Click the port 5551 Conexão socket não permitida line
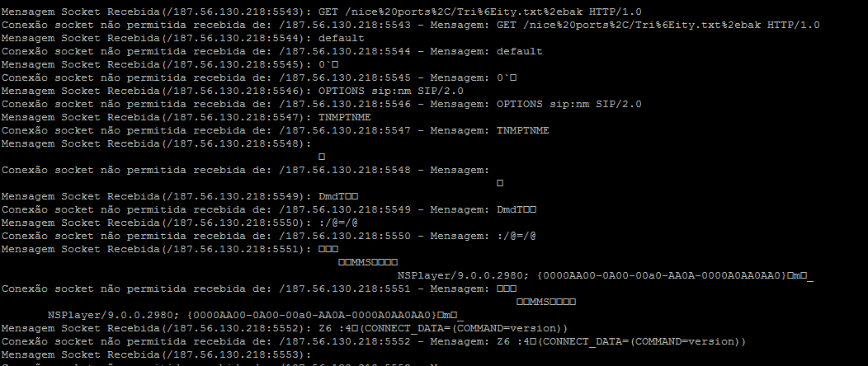Viewport: 868px width, 366px height. pyautogui.click(x=259, y=289)
